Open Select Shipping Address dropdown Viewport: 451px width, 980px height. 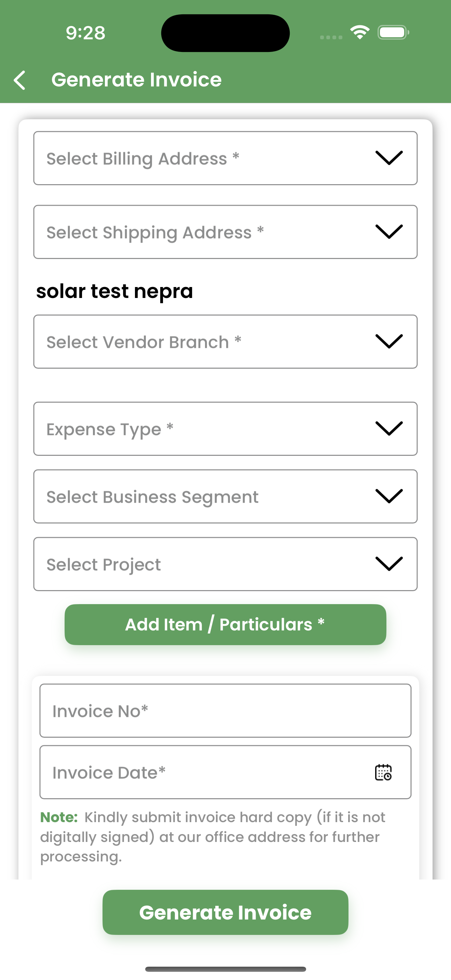225,232
